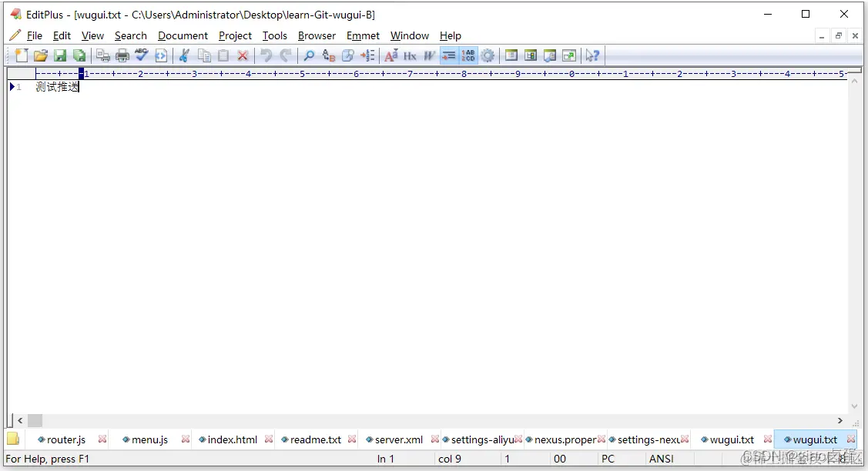Open the Edit menu
Viewport: 868px width, 471px height.
pos(62,35)
